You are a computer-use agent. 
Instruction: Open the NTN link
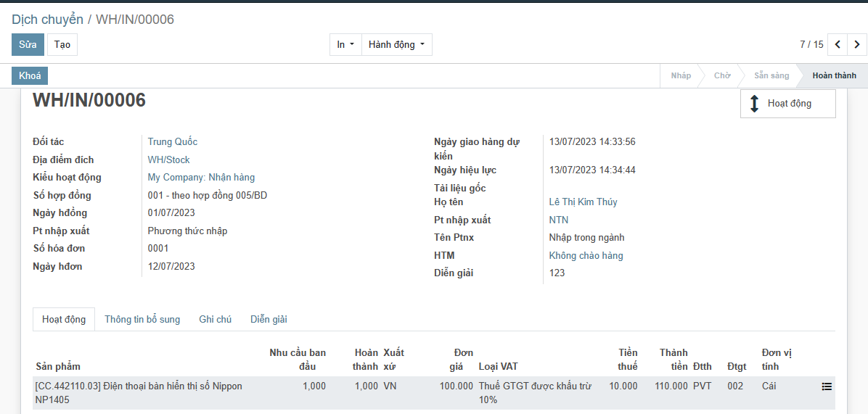(x=559, y=220)
